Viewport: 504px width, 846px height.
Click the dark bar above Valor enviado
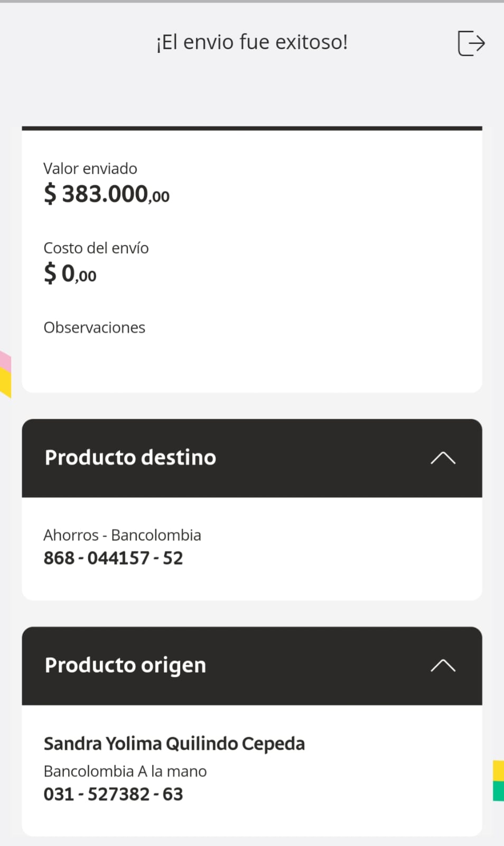pos(252,128)
